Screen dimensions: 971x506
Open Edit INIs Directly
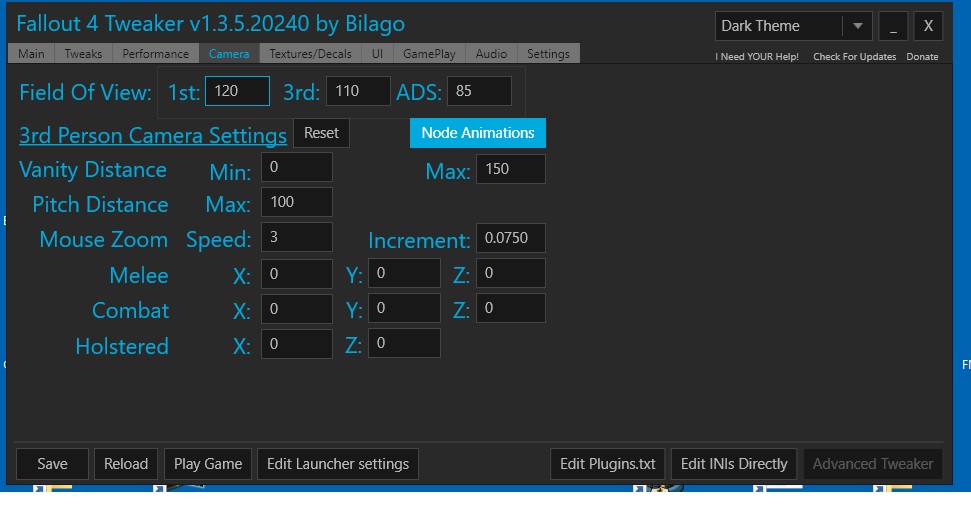pyautogui.click(x=734, y=464)
